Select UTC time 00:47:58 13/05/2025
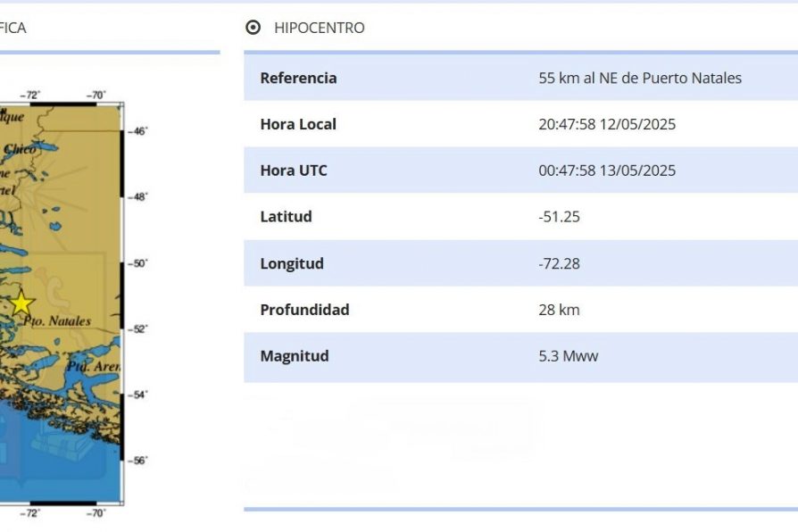The image size is (798, 532). click(x=607, y=170)
